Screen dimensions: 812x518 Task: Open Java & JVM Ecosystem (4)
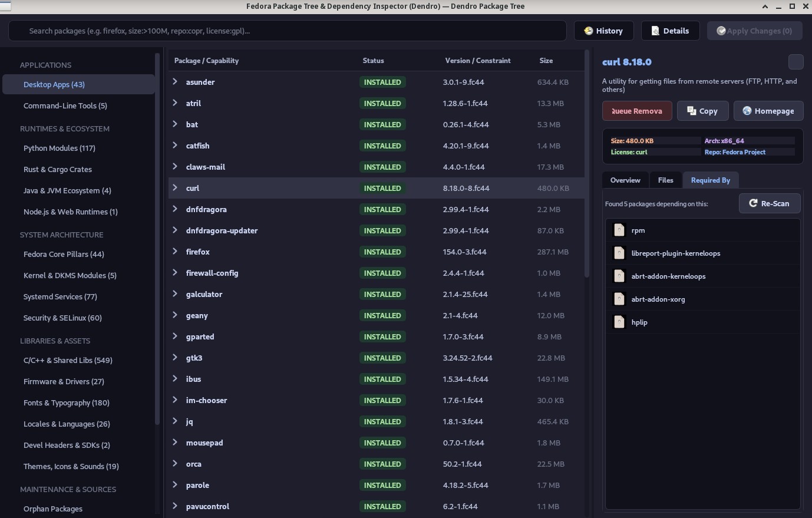pyautogui.click(x=78, y=190)
